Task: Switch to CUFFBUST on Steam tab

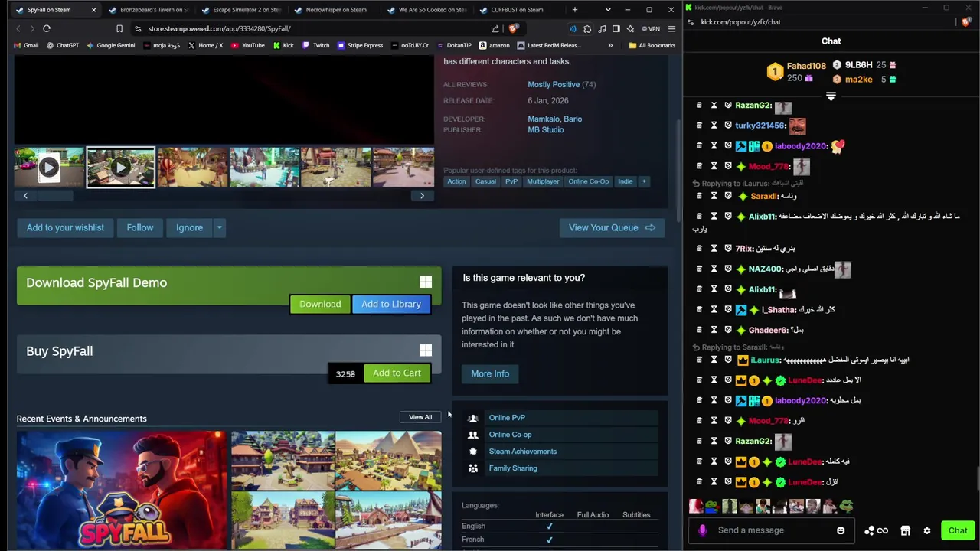Action: pos(517,10)
